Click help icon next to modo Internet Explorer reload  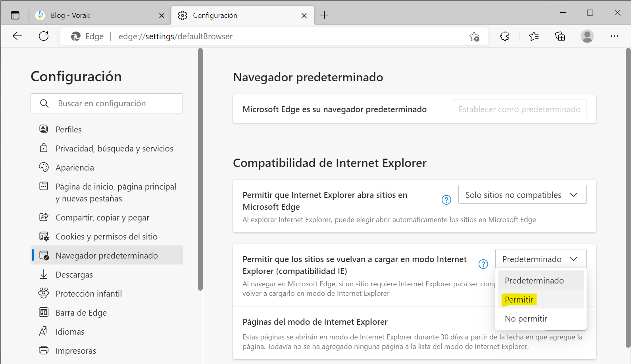point(483,264)
